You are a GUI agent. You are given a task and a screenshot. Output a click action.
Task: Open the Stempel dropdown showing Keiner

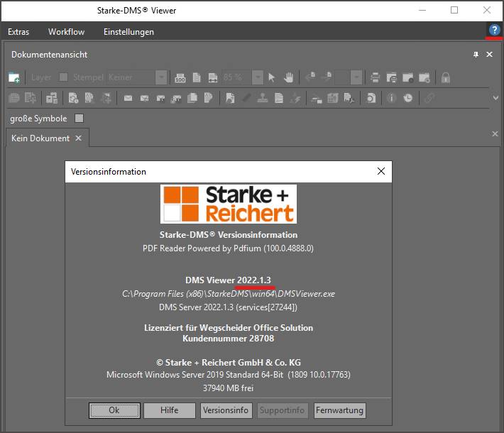coord(160,77)
